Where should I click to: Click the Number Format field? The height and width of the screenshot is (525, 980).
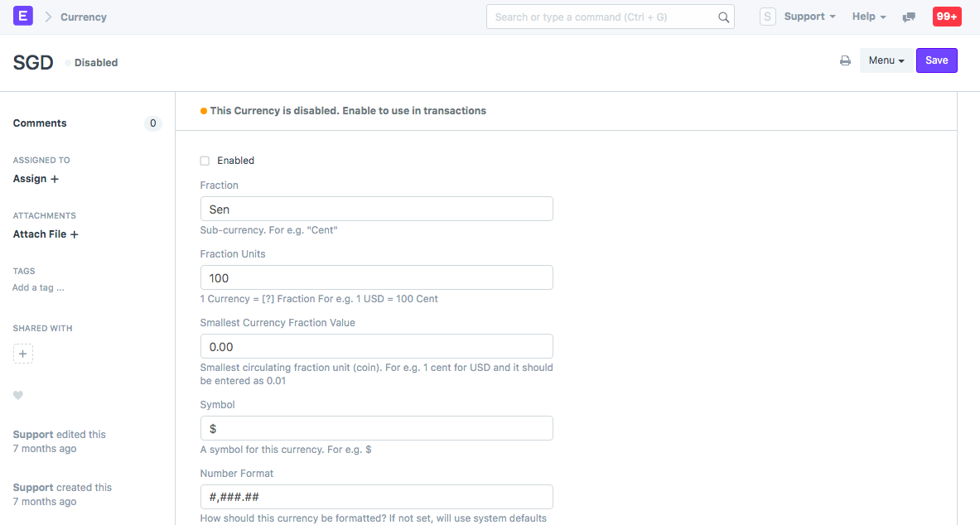tap(376, 497)
